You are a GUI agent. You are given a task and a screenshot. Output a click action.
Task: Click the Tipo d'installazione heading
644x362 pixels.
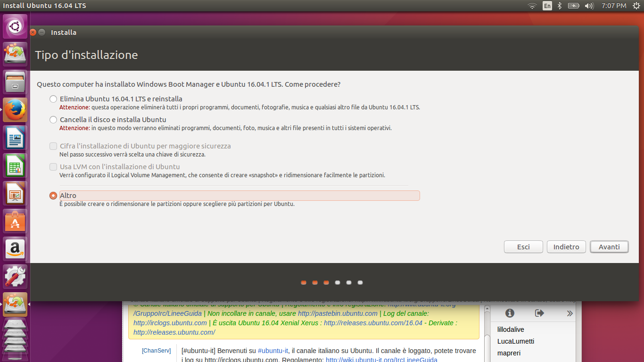pos(86,55)
